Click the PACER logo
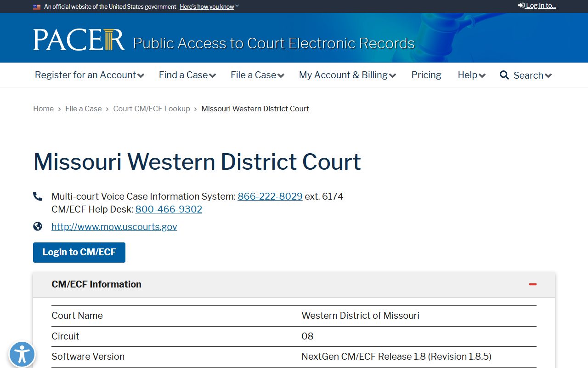 click(x=79, y=40)
